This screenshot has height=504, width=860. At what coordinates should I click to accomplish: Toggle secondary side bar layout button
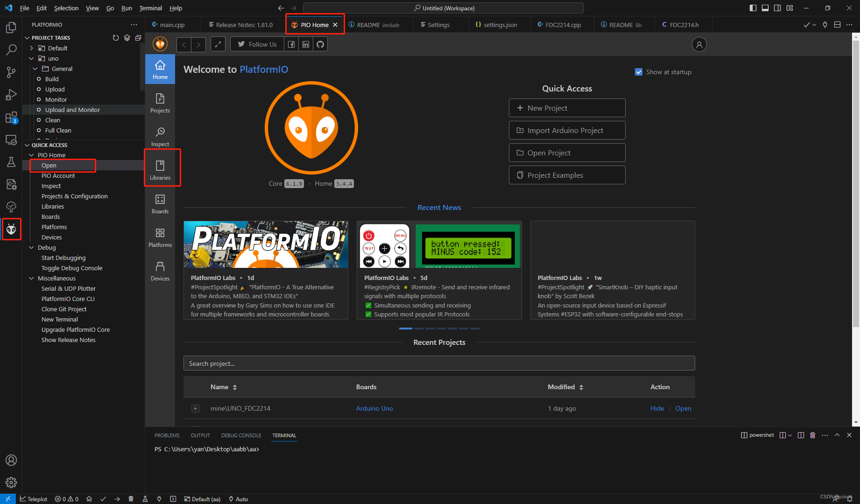click(x=777, y=8)
